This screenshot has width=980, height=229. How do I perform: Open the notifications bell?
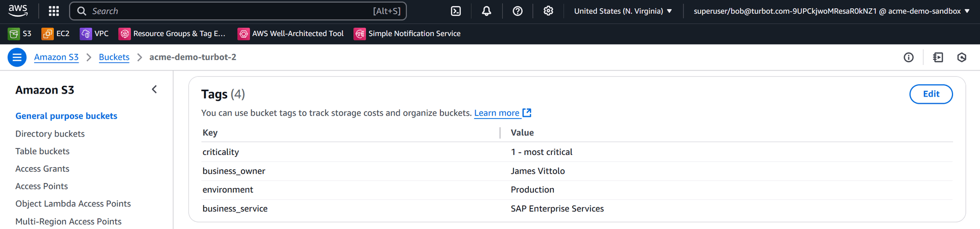pos(486,11)
